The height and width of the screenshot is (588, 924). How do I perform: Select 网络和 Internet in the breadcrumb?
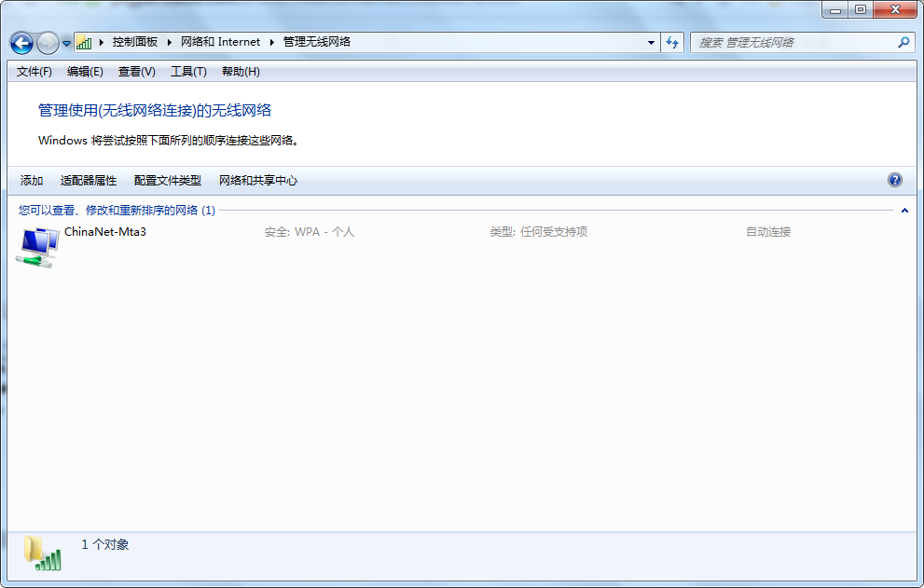(x=220, y=42)
